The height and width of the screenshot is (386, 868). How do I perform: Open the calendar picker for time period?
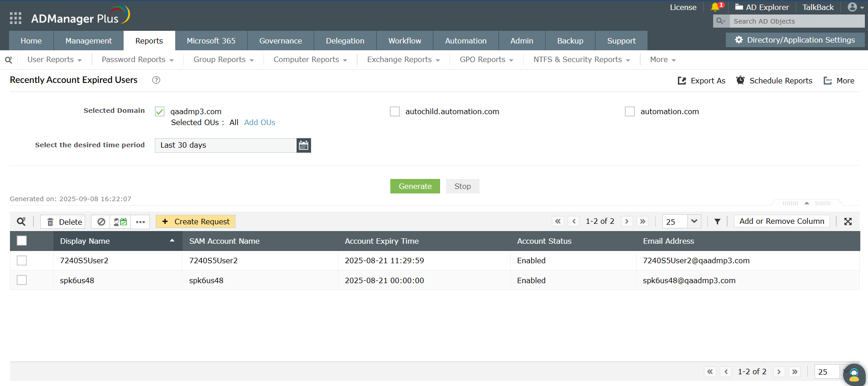[x=304, y=145]
